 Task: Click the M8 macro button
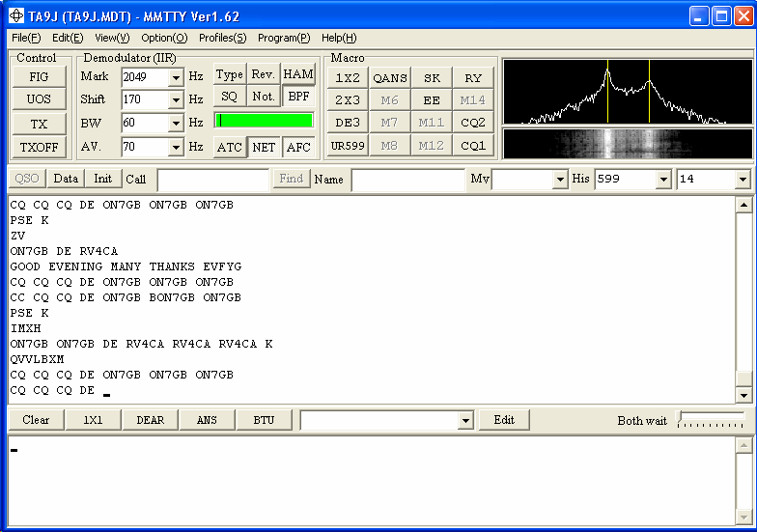390,145
